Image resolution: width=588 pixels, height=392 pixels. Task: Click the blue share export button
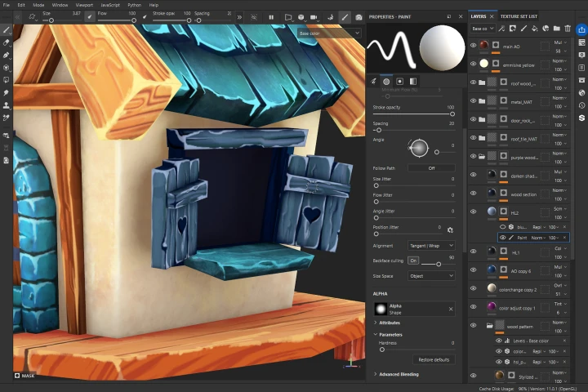(581, 30)
